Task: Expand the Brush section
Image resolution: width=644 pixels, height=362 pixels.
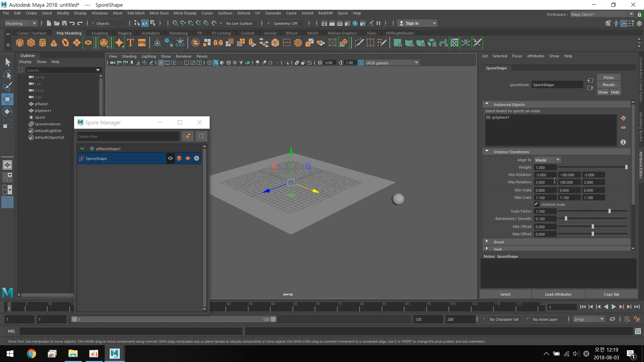Action: [x=487, y=241]
